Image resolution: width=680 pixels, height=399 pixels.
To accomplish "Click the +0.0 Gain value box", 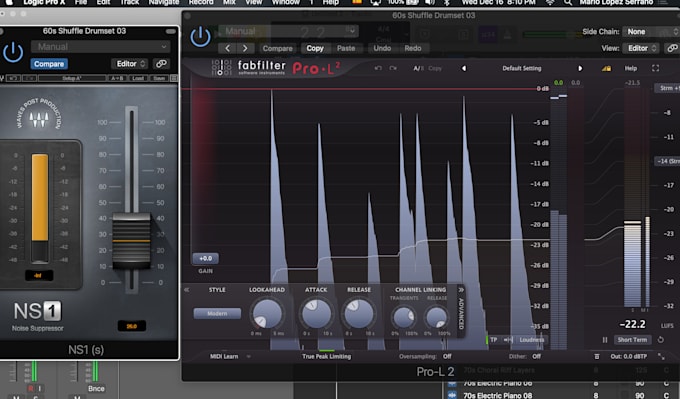I will pyautogui.click(x=206, y=258).
